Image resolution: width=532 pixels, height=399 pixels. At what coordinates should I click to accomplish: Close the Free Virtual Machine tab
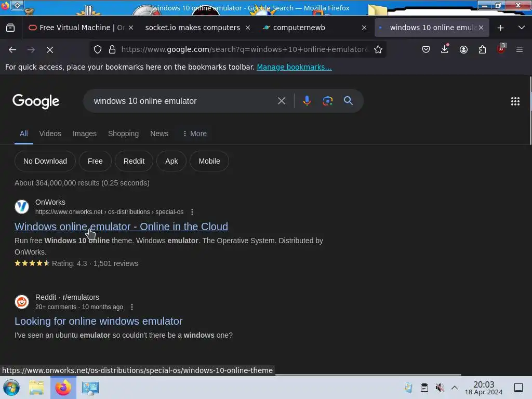point(131,28)
